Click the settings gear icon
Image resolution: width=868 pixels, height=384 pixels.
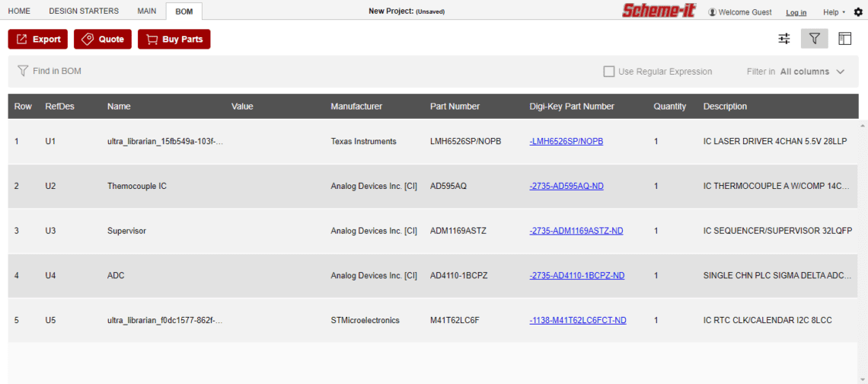click(x=858, y=12)
